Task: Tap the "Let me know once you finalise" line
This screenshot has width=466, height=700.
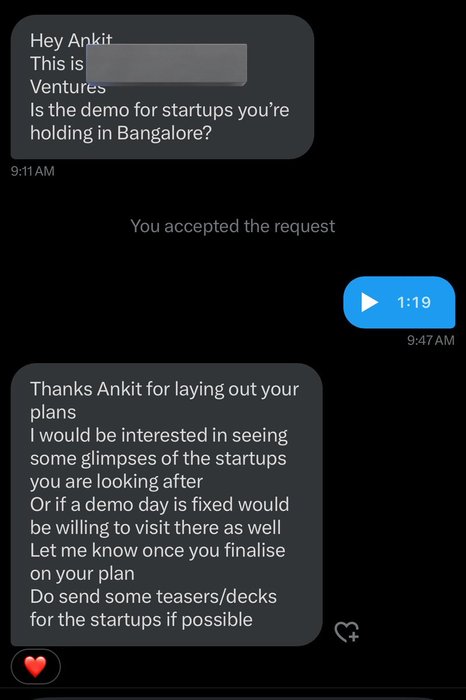Action: click(x=157, y=550)
